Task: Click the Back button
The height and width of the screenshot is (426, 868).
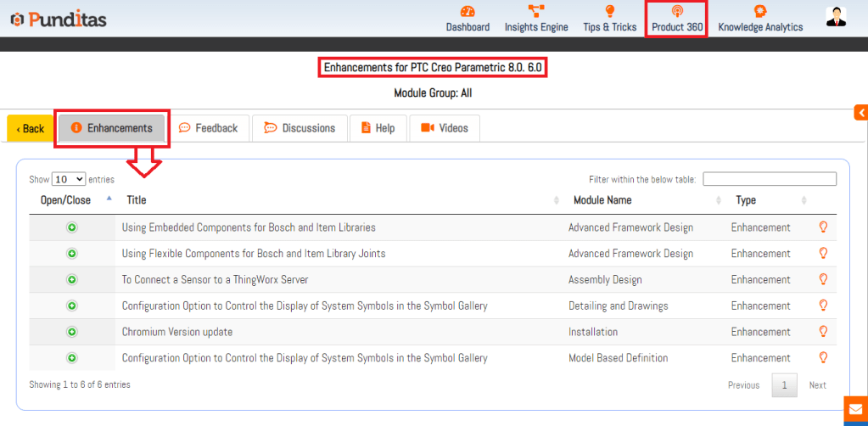Action: [x=31, y=129]
